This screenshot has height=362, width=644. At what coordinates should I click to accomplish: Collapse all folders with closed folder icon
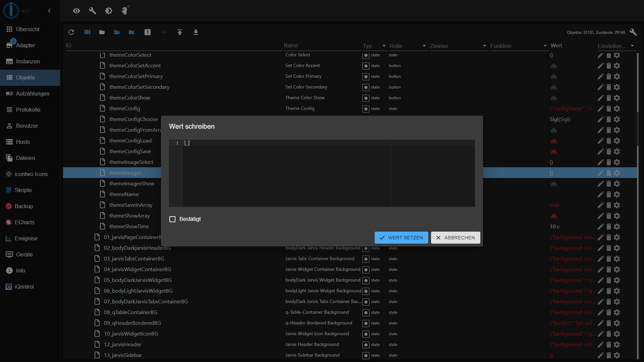pos(102,32)
